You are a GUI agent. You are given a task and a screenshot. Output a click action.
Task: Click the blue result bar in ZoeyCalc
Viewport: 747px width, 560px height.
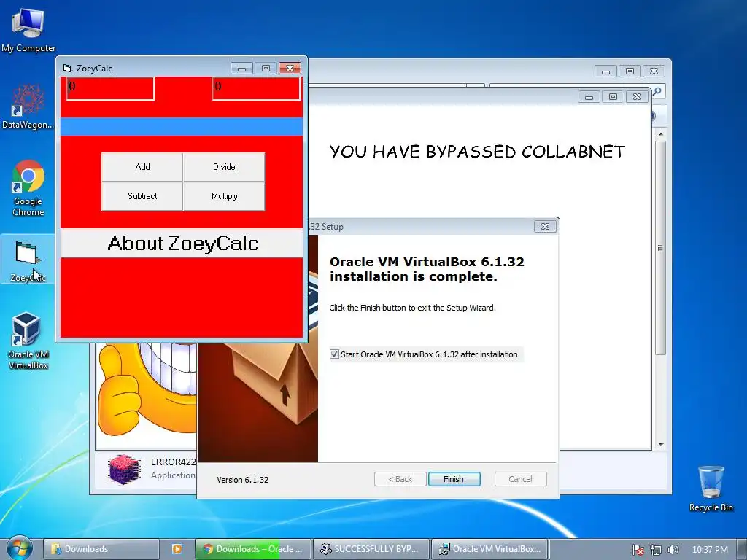[x=182, y=127]
